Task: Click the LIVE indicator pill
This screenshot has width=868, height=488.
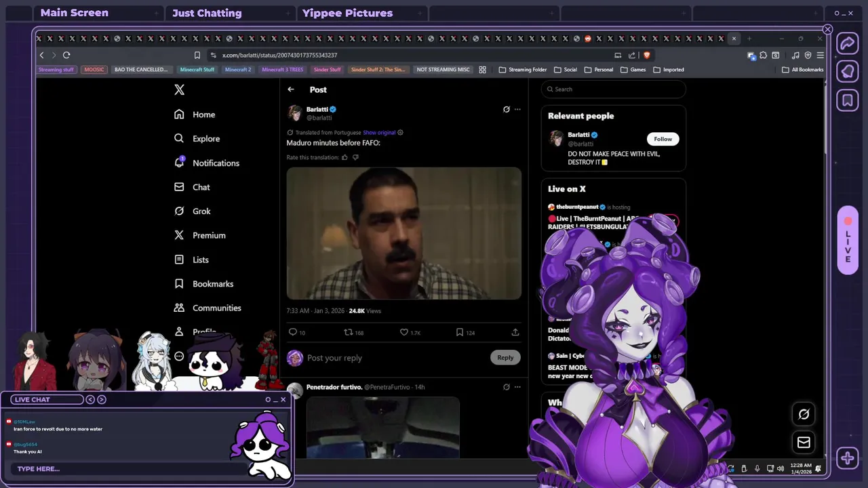Action: point(848,241)
